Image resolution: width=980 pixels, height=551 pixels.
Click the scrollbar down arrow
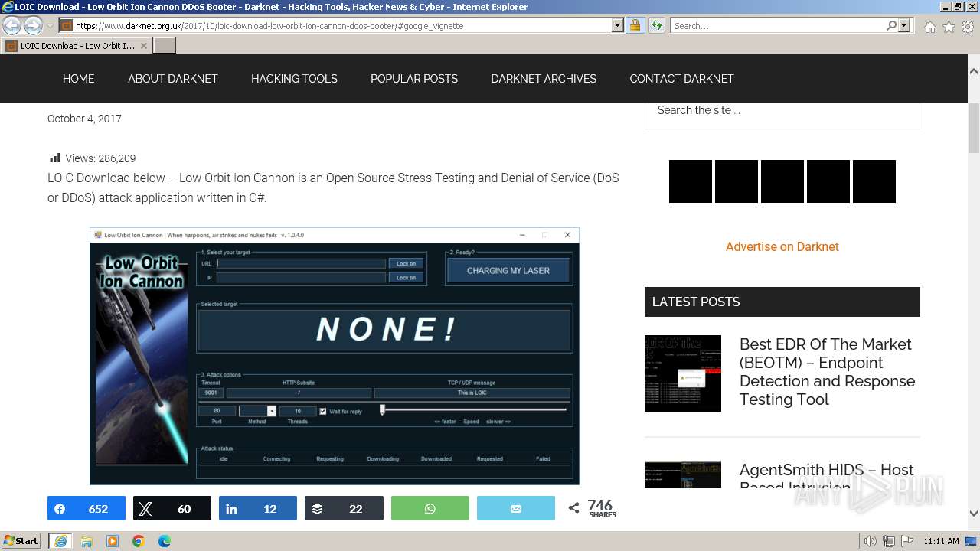point(973,514)
